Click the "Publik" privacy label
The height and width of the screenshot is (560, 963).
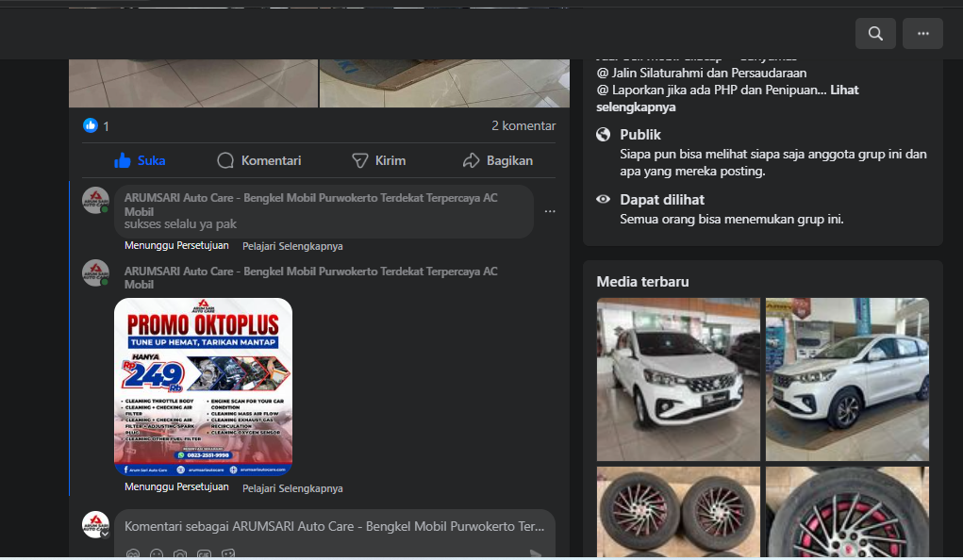click(639, 135)
